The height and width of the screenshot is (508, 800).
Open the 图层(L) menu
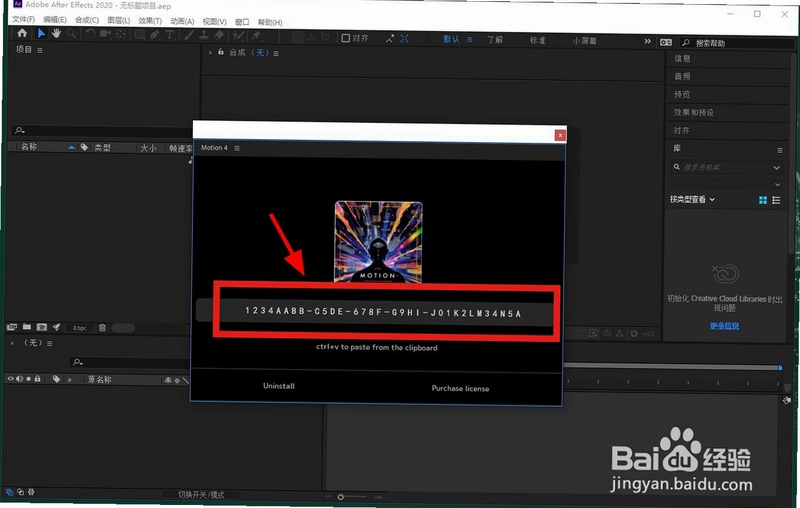click(x=118, y=20)
